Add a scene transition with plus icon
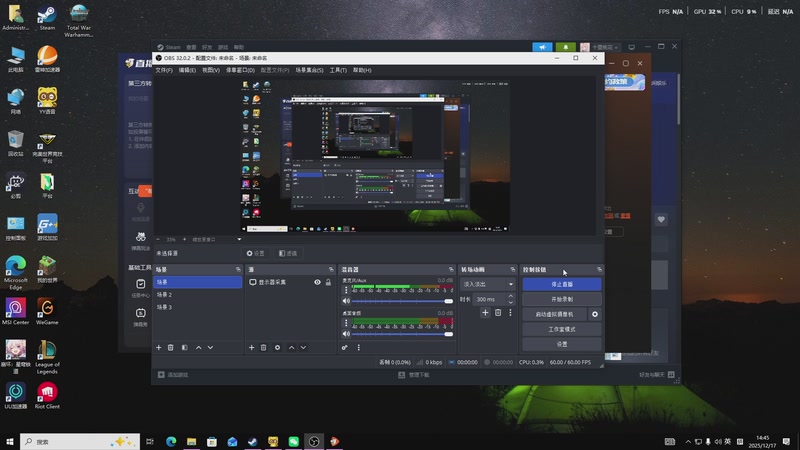Screen dimensions: 800x450 [485, 313]
